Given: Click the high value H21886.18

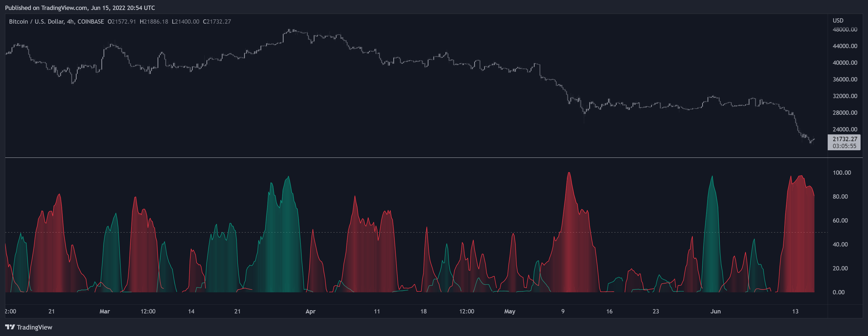Looking at the screenshot, I should point(154,22).
